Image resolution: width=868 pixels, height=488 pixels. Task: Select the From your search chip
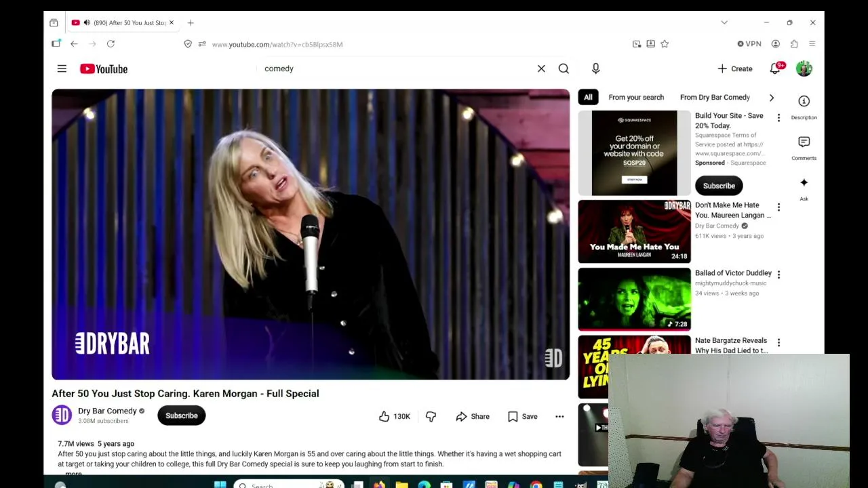[636, 97]
